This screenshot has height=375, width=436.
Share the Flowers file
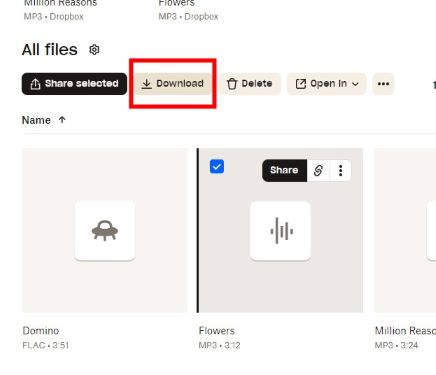point(284,170)
